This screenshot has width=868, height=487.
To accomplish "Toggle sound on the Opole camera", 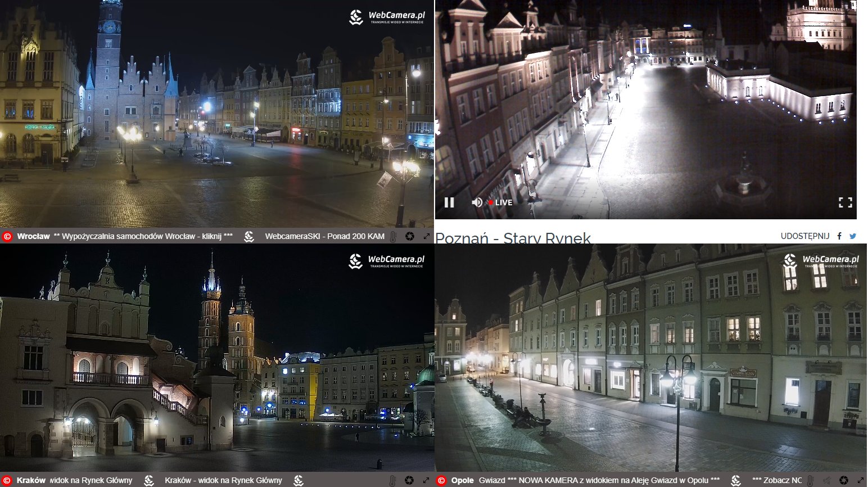I will [x=827, y=481].
